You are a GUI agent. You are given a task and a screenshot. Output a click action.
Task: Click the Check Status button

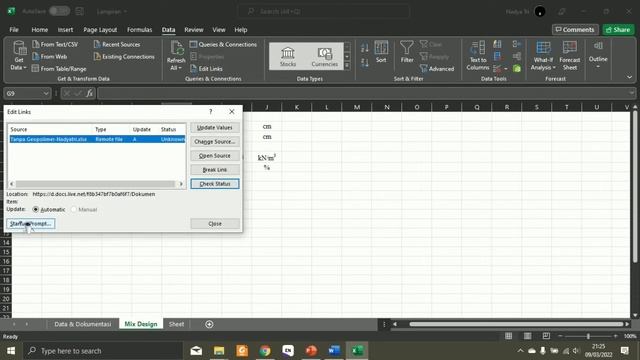coord(215,184)
